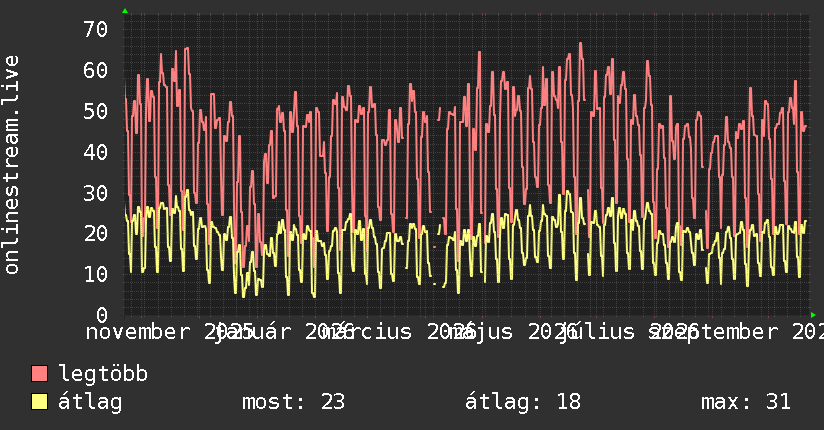Image resolution: width=824 pixels, height=430 pixels.
Task: Click the green arrow atop the y-axis
Action: [x=125, y=11]
